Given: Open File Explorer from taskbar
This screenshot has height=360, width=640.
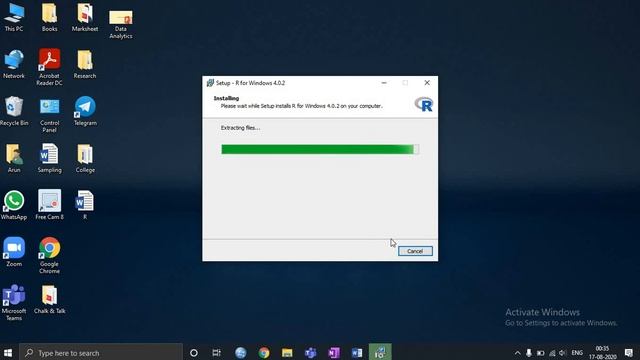Looking at the screenshot, I should 287,353.
